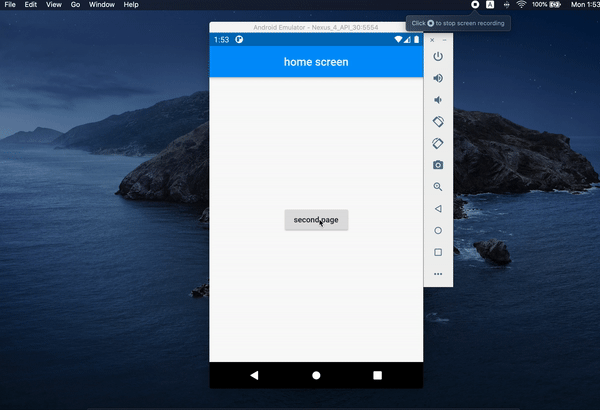Image resolution: width=600 pixels, height=410 pixels.
Task: Click the circle home icon in emulator sidebar
Action: [x=438, y=230]
